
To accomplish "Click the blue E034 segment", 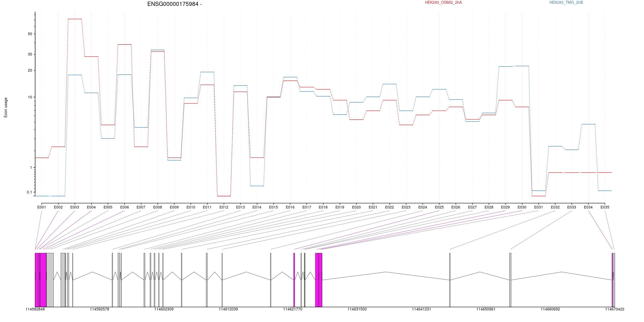I will coord(588,124).
